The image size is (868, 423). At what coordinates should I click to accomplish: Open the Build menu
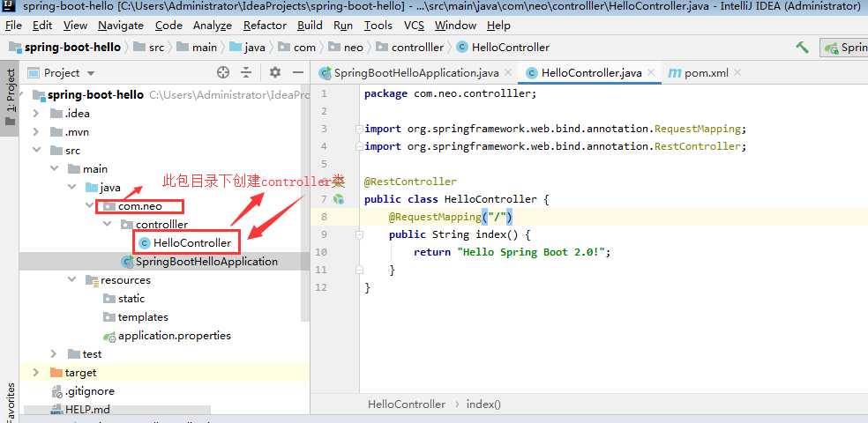[x=310, y=26]
